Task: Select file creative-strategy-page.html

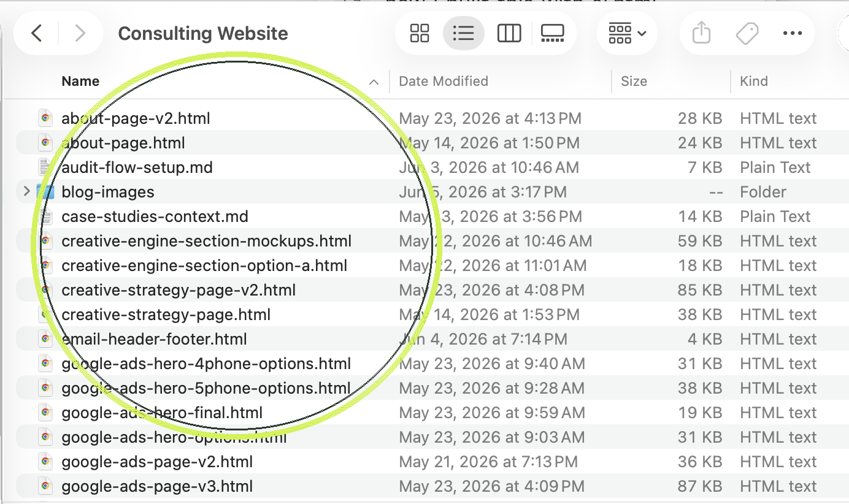Action: coord(166,315)
